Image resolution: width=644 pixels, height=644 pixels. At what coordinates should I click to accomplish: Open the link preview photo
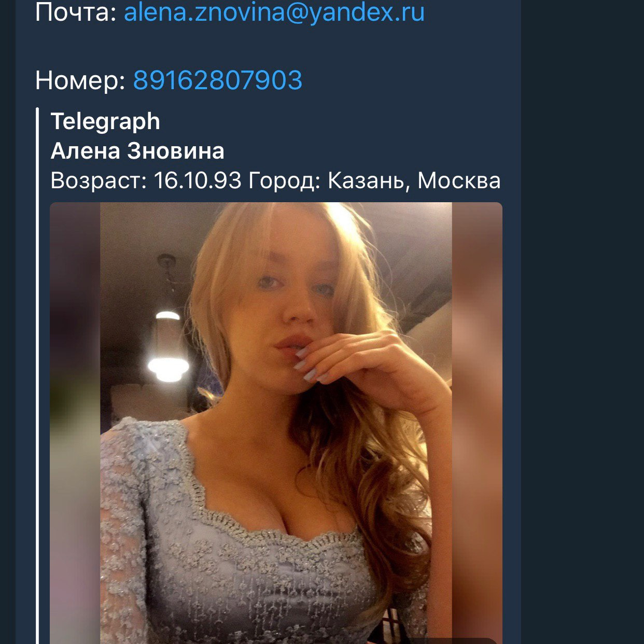(276, 363)
